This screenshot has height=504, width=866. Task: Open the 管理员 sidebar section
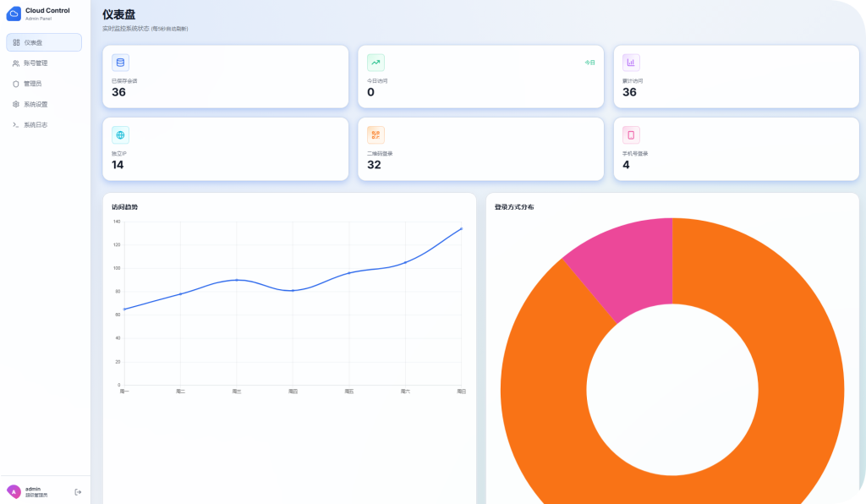pos(44,84)
